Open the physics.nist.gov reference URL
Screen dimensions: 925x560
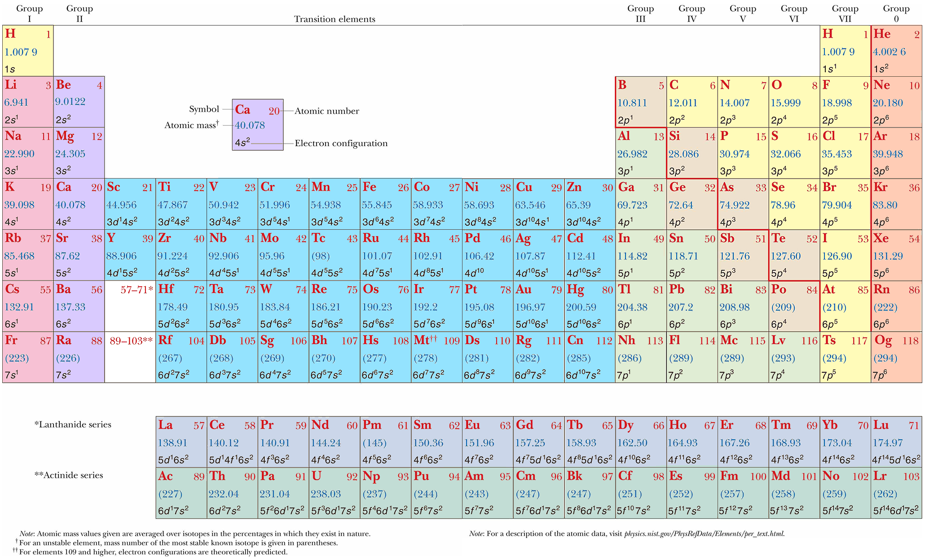coord(705,534)
